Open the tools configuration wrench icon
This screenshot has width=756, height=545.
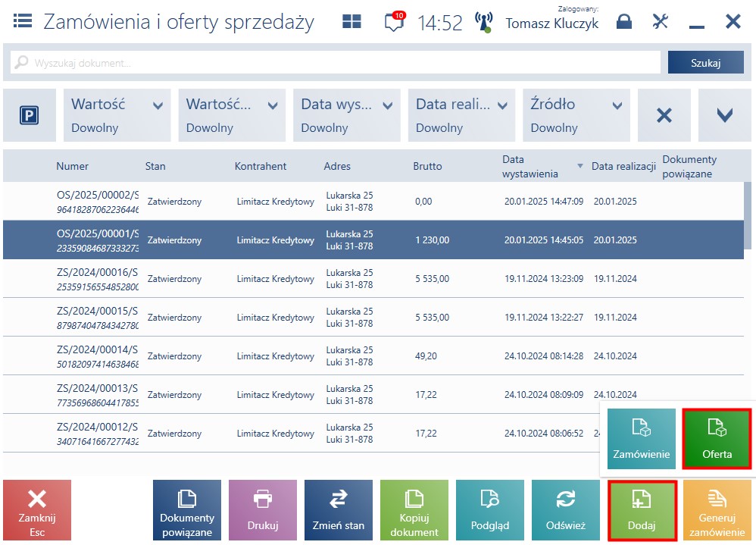click(660, 21)
